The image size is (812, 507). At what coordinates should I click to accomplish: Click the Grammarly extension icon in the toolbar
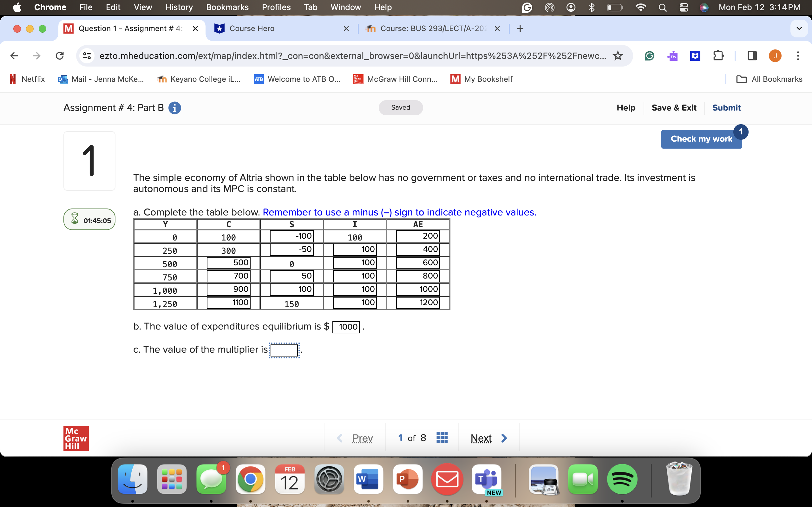tap(650, 56)
